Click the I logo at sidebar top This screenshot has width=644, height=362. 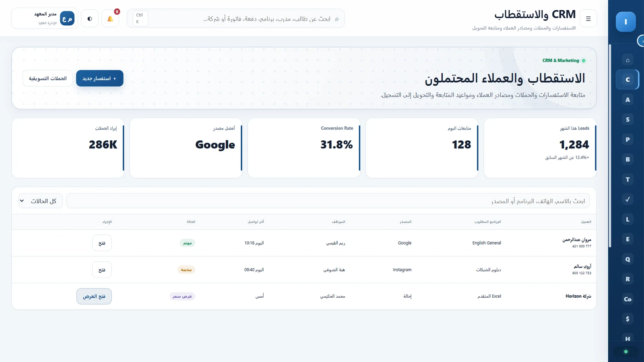pos(625,22)
